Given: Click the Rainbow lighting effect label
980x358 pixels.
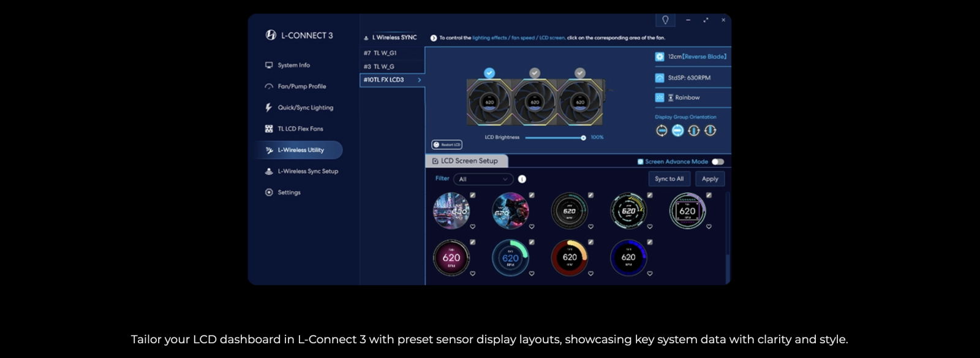Looking at the screenshot, I should pyautogui.click(x=687, y=97).
